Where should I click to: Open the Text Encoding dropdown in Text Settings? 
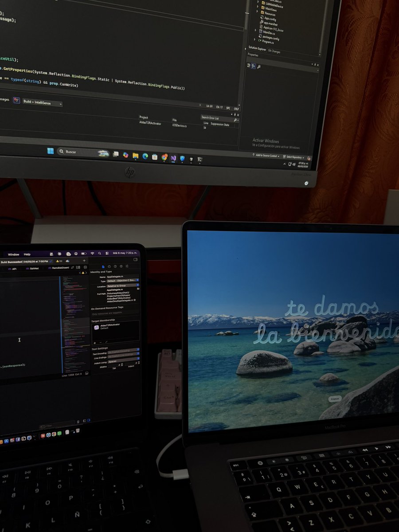(x=124, y=352)
